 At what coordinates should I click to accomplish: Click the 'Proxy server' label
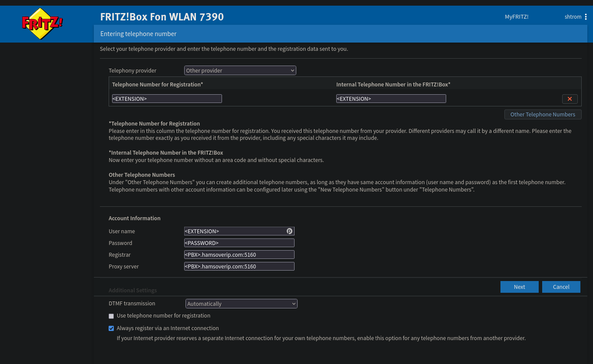[124, 267]
